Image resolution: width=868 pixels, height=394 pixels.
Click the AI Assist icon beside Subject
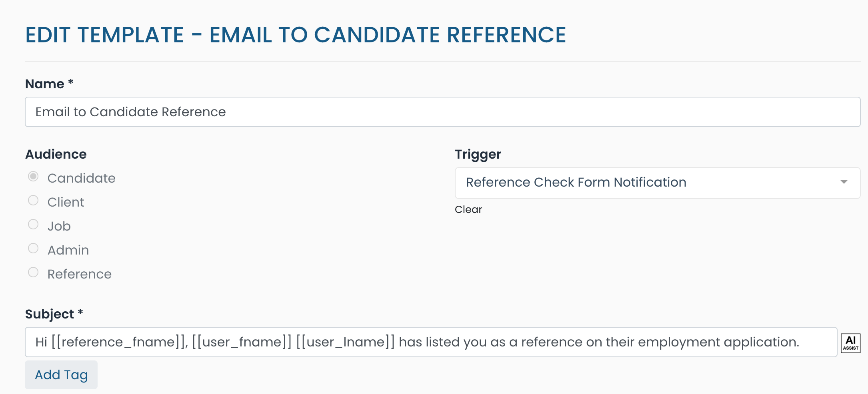850,342
